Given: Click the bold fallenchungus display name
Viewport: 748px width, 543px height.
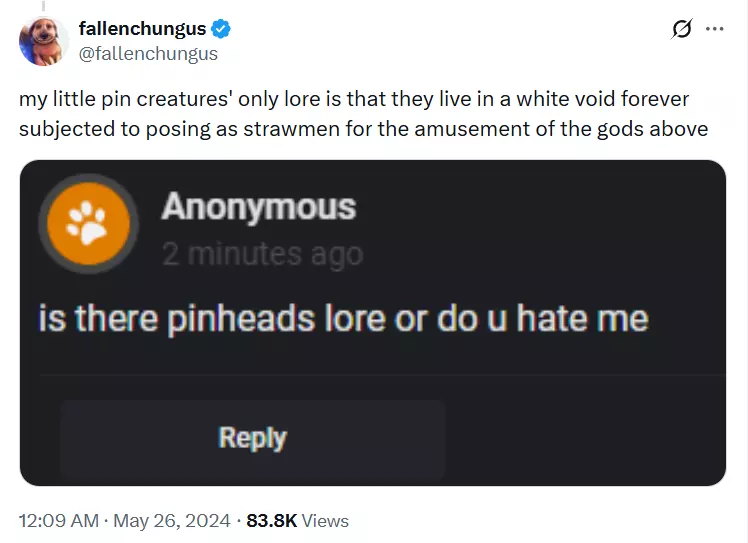Looking at the screenshot, I should coord(142,29).
